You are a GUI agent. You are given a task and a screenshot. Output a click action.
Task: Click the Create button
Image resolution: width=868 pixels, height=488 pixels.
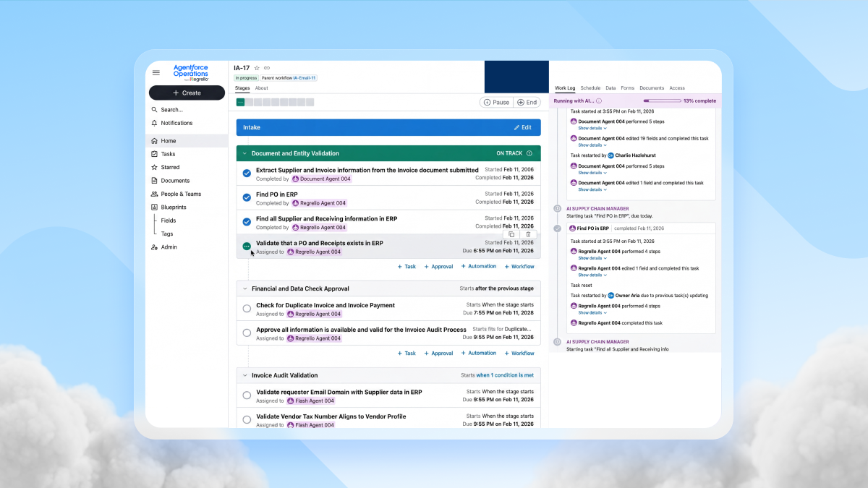(187, 93)
